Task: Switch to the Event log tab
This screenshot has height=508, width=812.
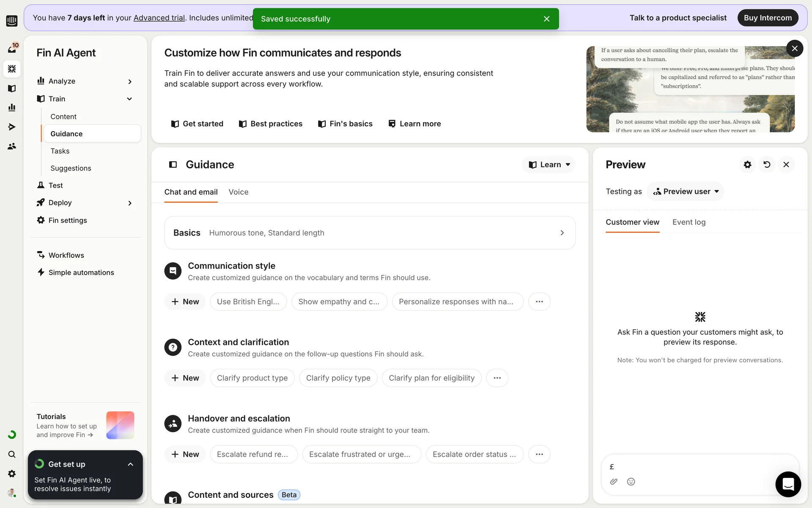Action: 689,222
